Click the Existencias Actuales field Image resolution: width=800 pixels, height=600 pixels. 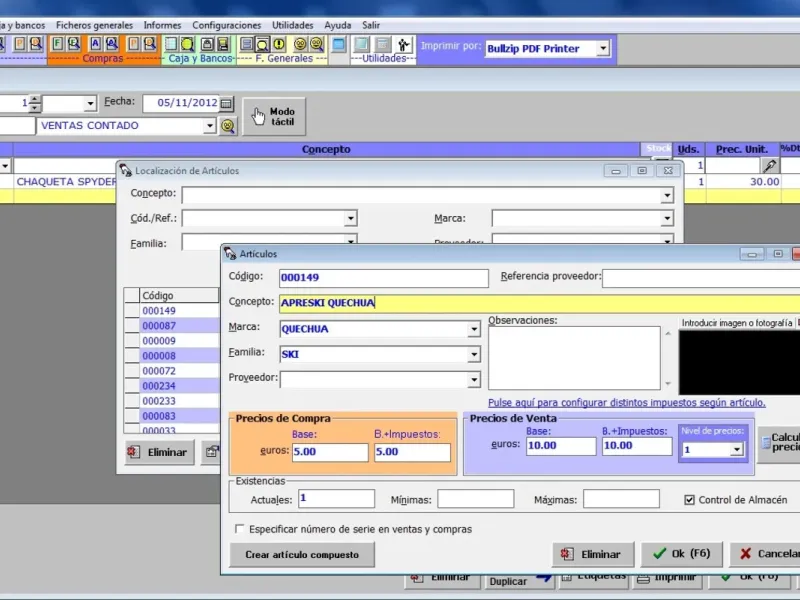point(337,498)
